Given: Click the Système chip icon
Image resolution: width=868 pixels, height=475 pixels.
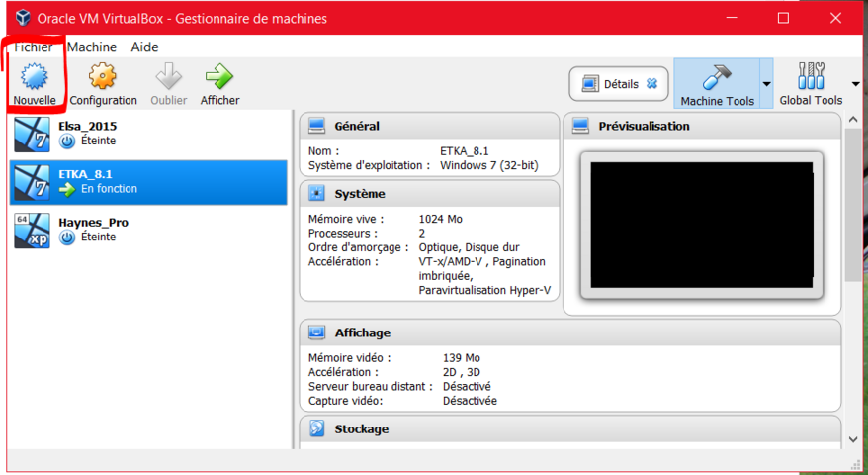Looking at the screenshot, I should point(316,194).
